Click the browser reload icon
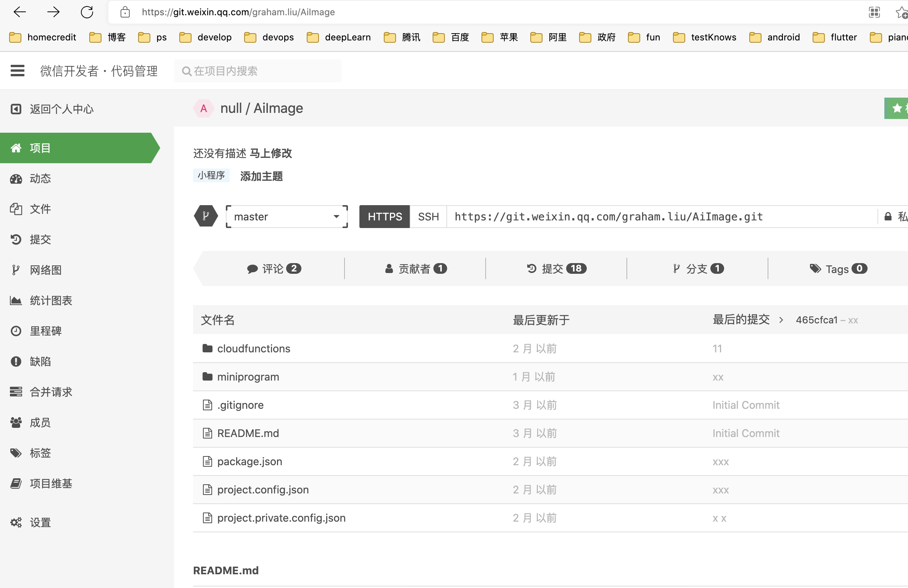Screen dimensions: 908x588 click(87, 12)
